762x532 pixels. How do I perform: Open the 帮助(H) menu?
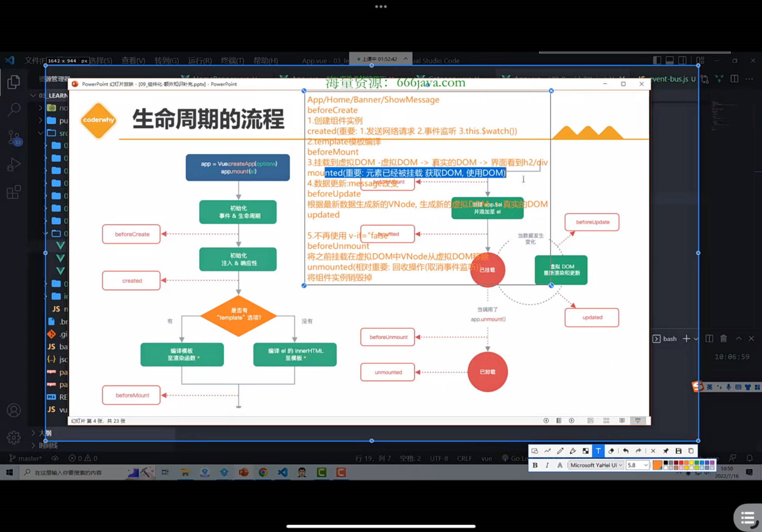tap(266, 61)
